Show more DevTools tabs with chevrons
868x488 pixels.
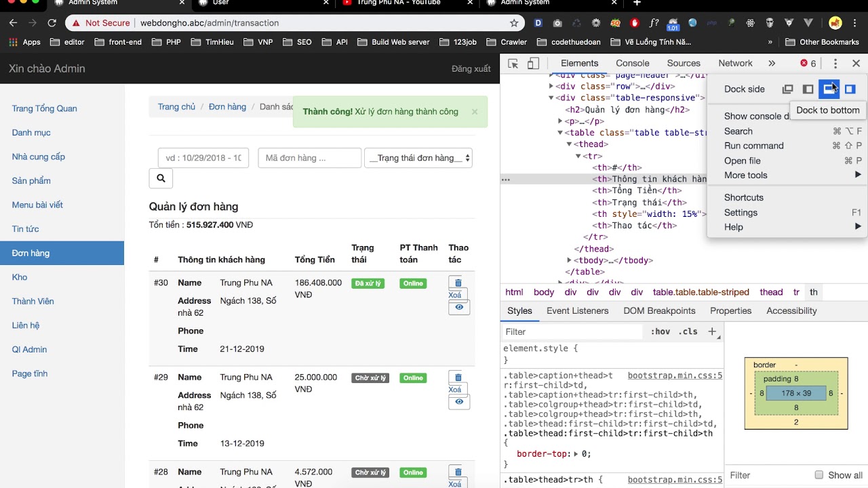click(x=772, y=63)
